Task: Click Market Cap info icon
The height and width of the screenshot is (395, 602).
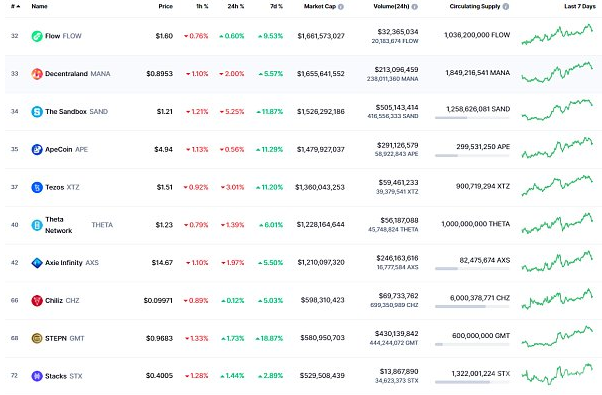Action: (341, 7)
